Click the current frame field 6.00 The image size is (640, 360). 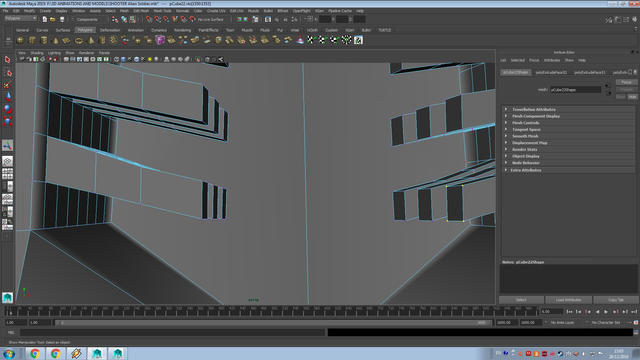(552, 312)
